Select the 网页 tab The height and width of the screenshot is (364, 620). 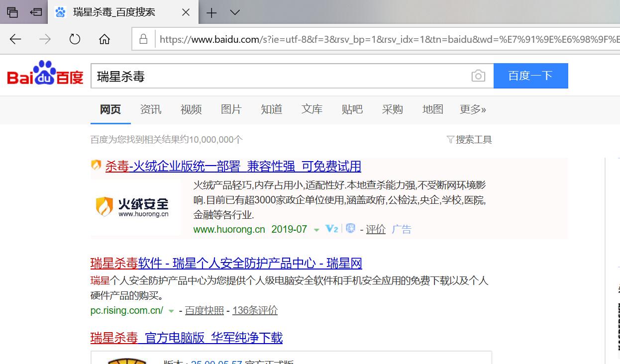[110, 109]
